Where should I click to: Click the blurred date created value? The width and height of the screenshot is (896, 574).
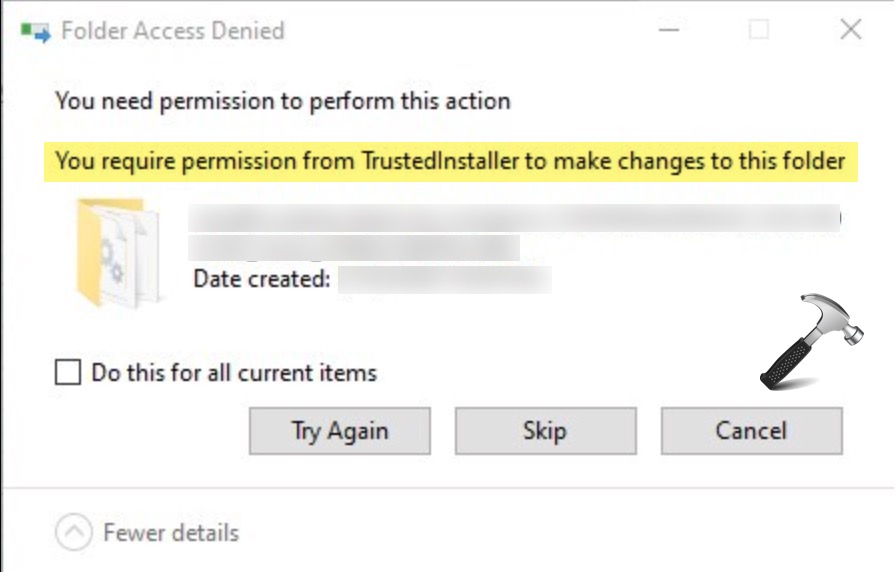(445, 279)
